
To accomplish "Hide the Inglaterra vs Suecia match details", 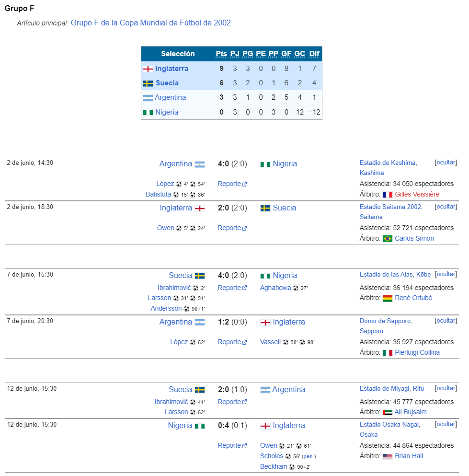I will pyautogui.click(x=446, y=207).
